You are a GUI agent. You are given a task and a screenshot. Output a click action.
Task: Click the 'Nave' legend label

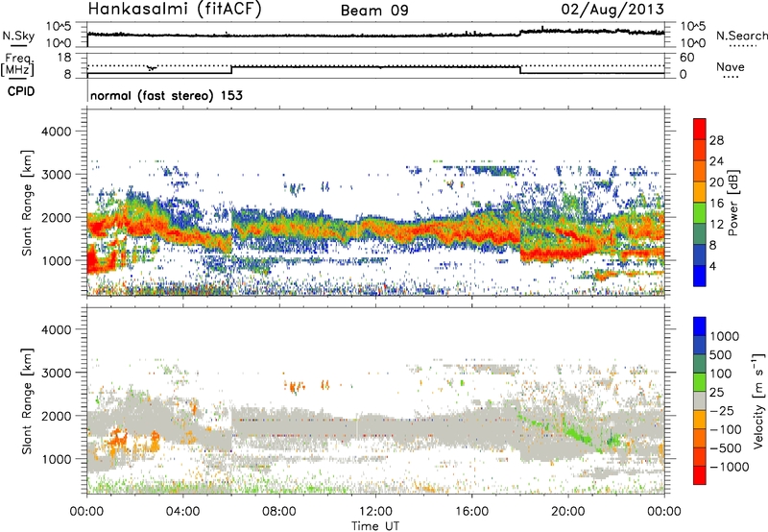730,66
